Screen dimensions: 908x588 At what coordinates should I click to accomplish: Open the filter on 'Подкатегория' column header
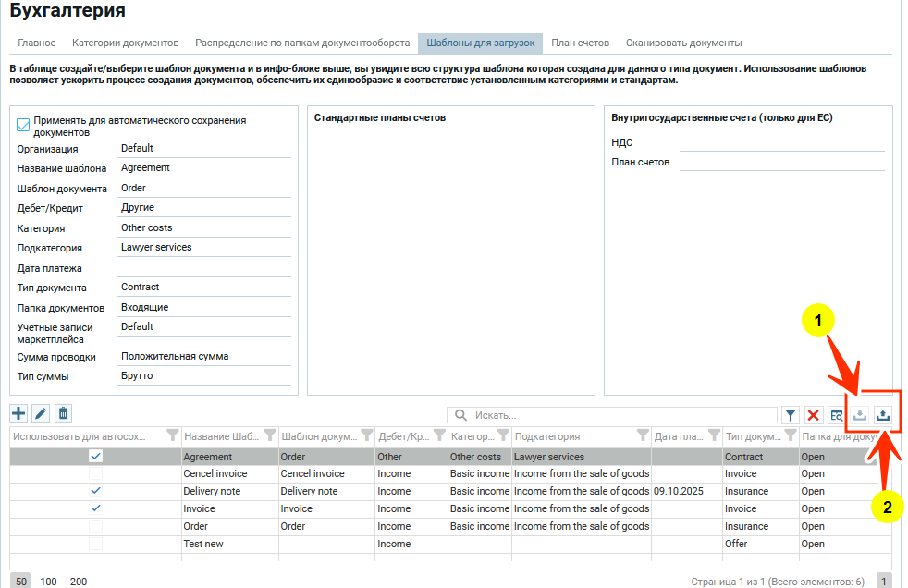[x=642, y=436]
